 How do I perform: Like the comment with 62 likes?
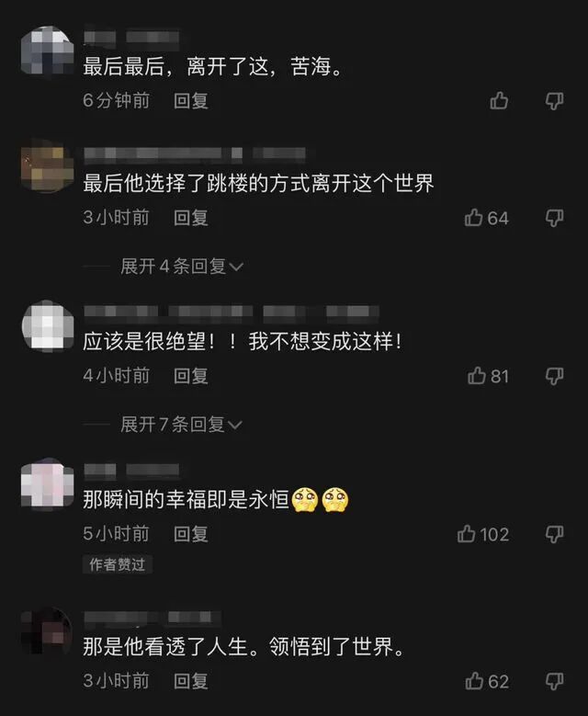coord(487,681)
